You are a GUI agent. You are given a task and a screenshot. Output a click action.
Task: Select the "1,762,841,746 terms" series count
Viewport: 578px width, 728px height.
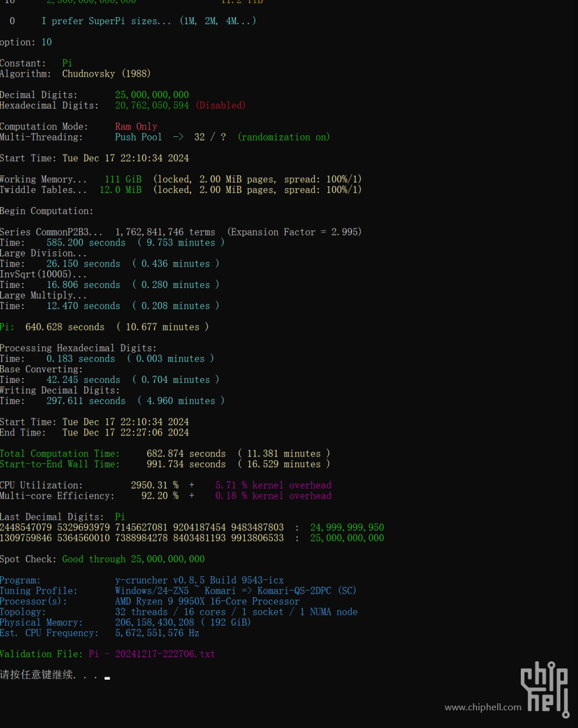point(165,232)
